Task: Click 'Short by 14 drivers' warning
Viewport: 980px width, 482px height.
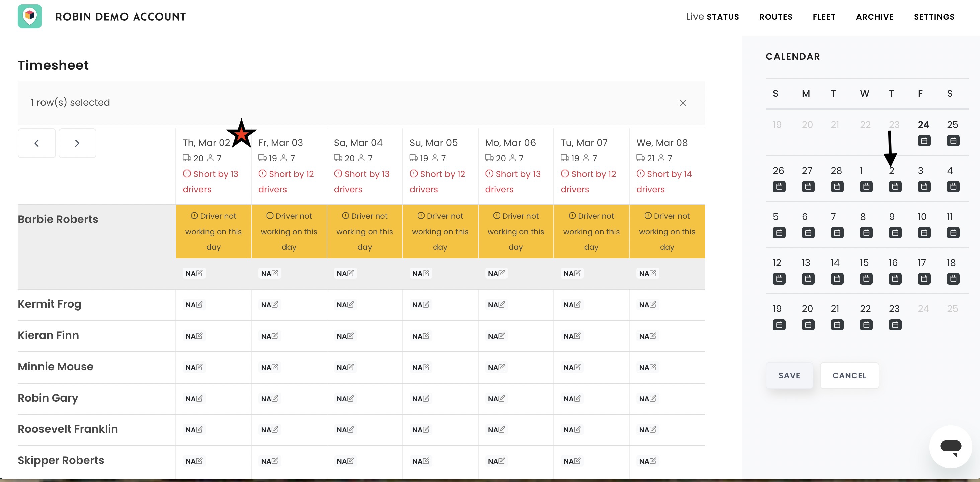Action: tap(664, 181)
